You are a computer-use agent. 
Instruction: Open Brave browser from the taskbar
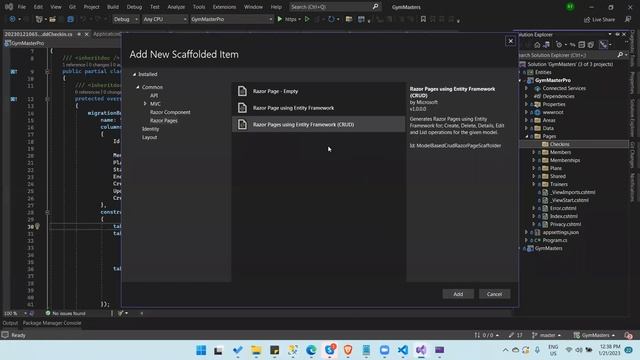(348, 350)
